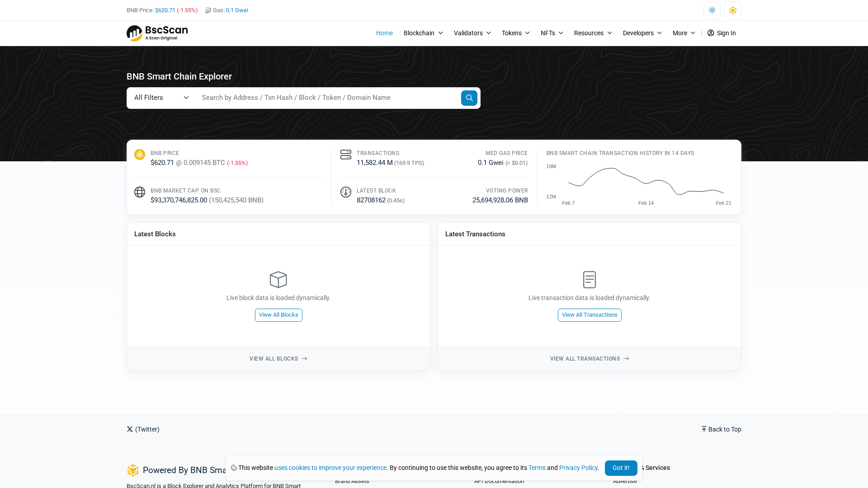
Task: Click the BNB coin price icon
Action: 140,155
